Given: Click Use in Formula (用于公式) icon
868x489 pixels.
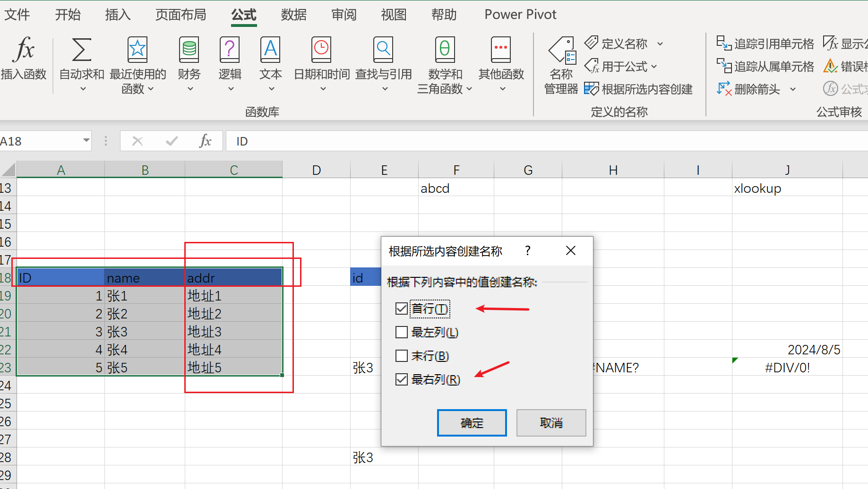Looking at the screenshot, I should (x=592, y=66).
